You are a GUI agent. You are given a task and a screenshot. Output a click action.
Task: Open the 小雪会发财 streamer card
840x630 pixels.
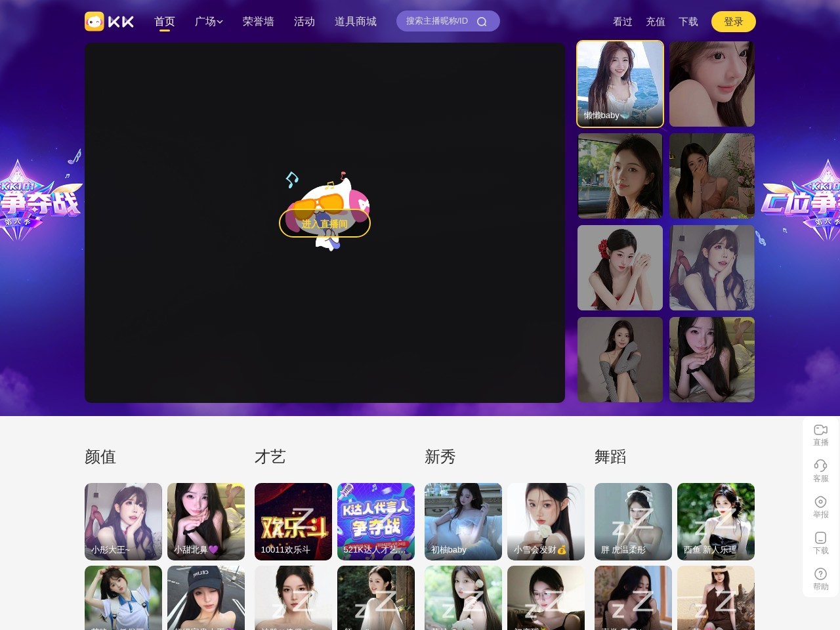(546, 522)
